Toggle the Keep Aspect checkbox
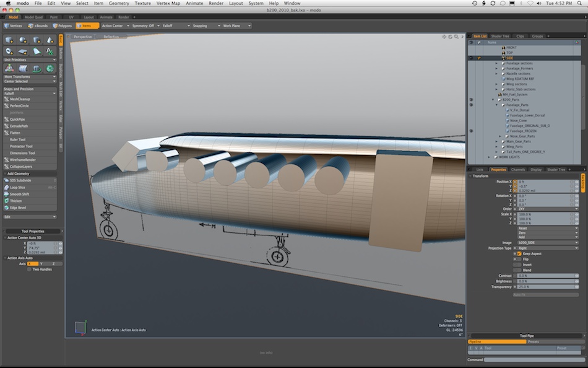The height and width of the screenshot is (368, 588). (519, 253)
